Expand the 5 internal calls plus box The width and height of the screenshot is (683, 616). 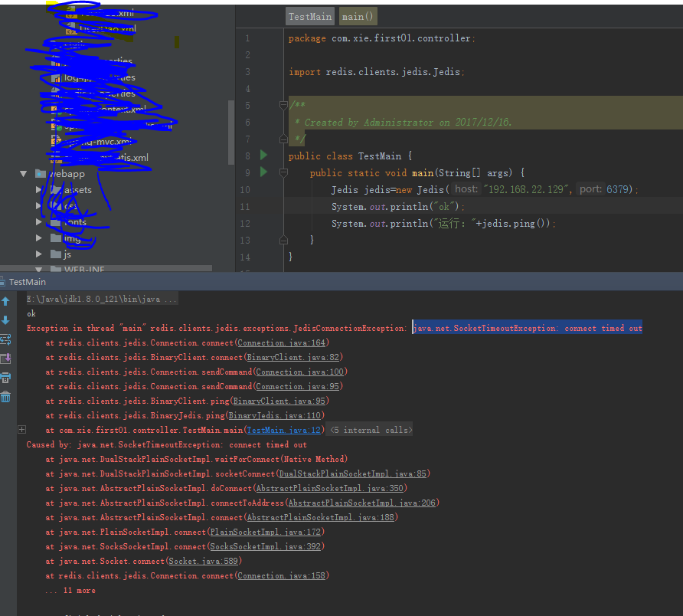[21, 430]
